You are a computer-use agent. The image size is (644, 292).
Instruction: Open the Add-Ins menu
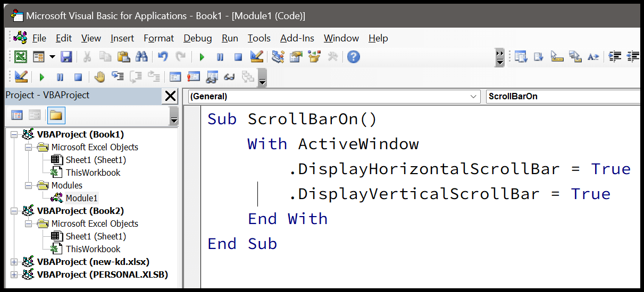point(297,38)
